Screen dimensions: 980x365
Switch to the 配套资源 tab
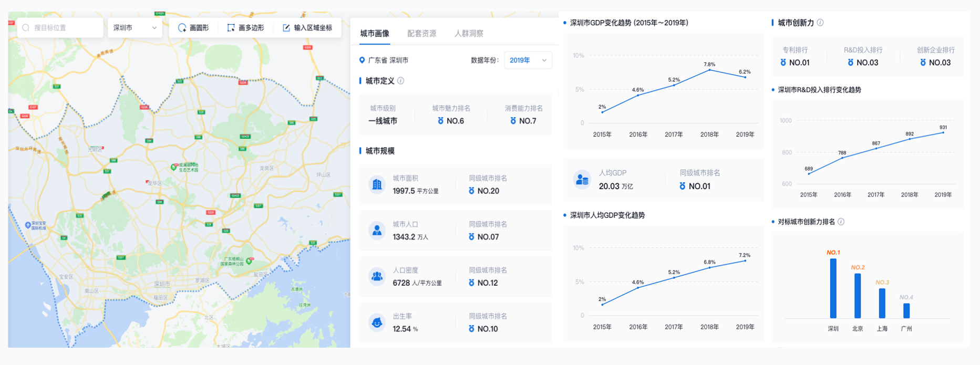tap(421, 34)
